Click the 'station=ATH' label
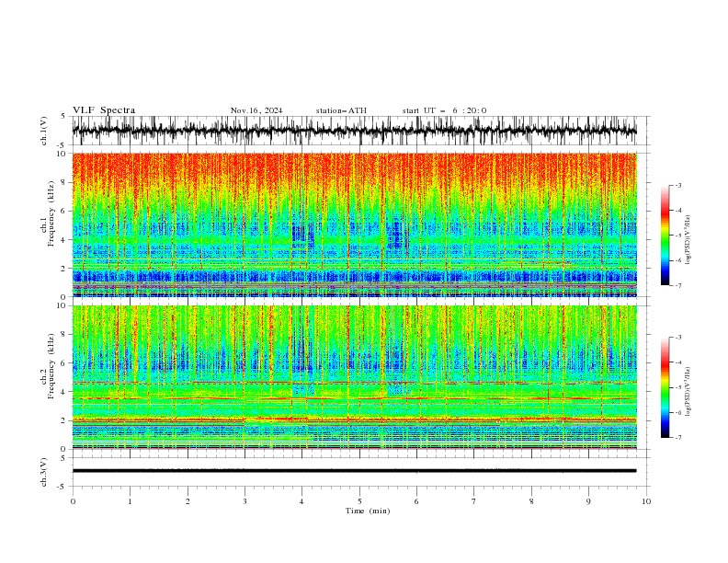 pos(341,110)
